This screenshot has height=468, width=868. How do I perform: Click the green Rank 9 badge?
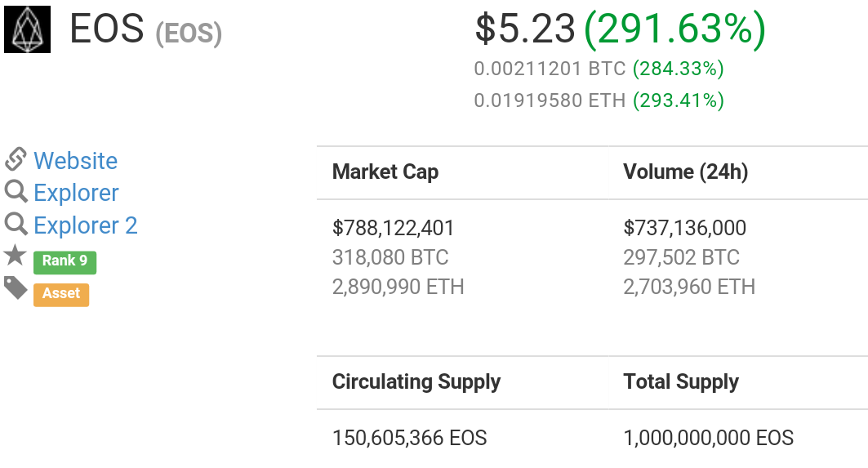65,262
